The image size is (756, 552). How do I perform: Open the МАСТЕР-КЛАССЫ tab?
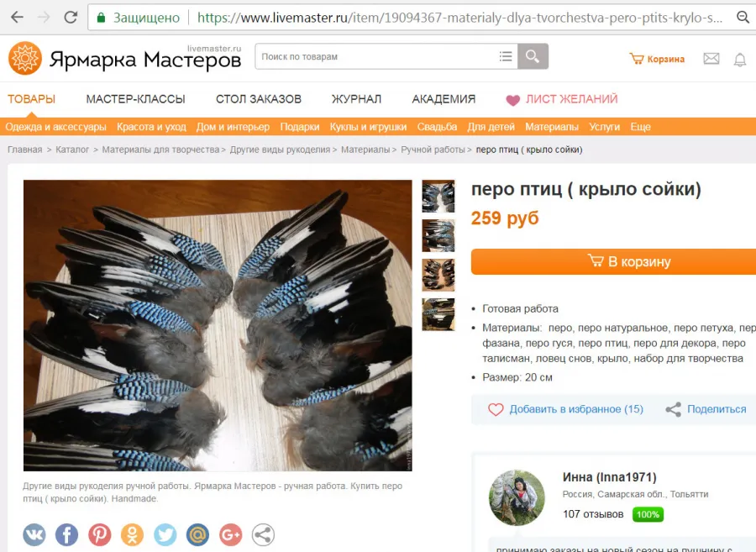click(x=135, y=99)
